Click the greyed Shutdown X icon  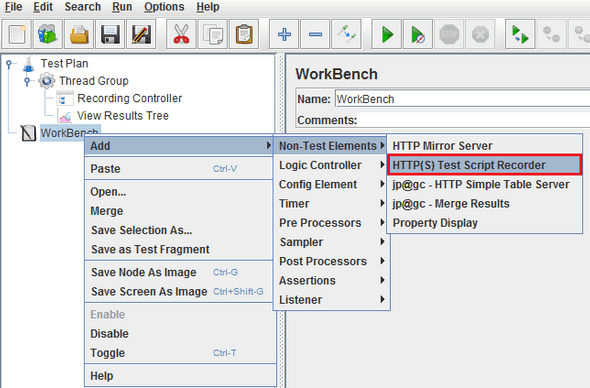point(480,35)
